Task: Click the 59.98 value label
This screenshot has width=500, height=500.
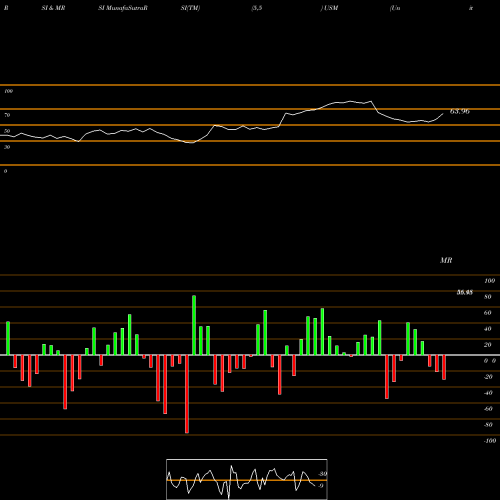Action: coord(464,293)
